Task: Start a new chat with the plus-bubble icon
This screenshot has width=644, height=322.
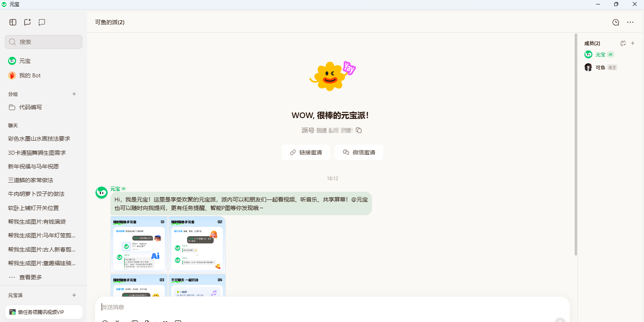Action: click(27, 22)
